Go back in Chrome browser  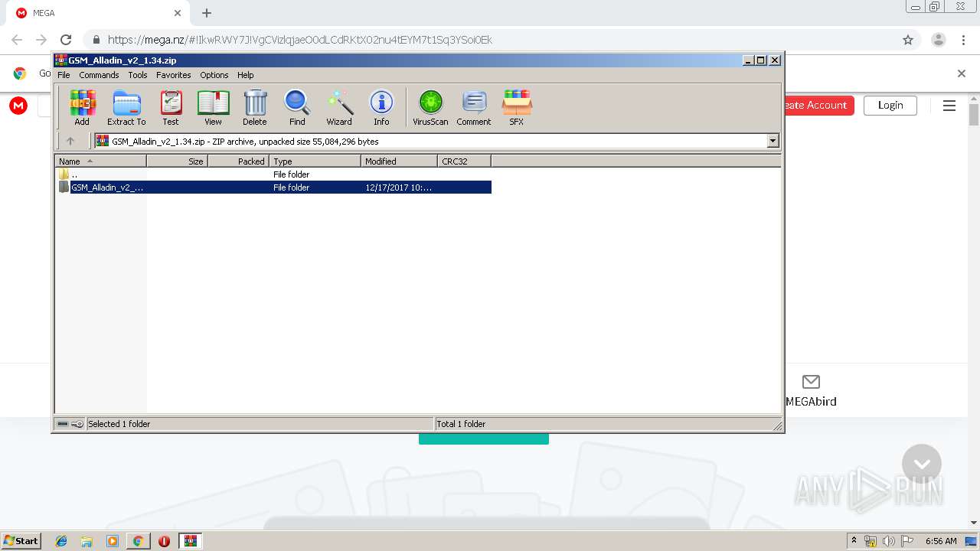(x=17, y=40)
